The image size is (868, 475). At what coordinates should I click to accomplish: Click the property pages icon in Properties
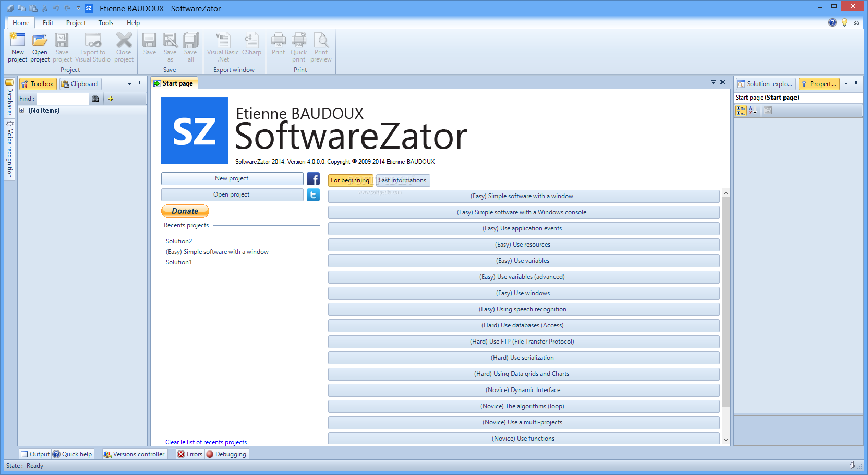[x=767, y=111]
